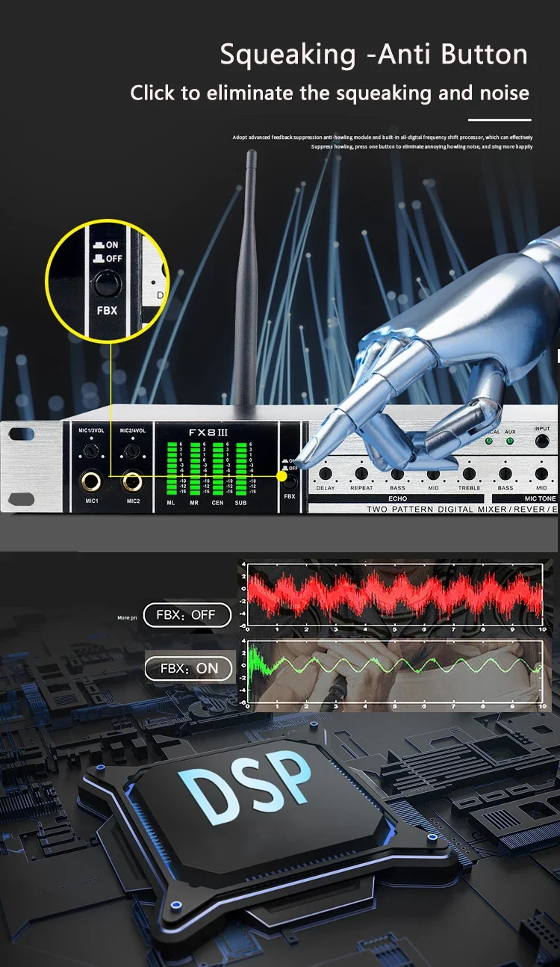Click the red FBX OFF waveform graph
Image resolution: width=560 pixels, height=967 pixels.
tap(394, 595)
